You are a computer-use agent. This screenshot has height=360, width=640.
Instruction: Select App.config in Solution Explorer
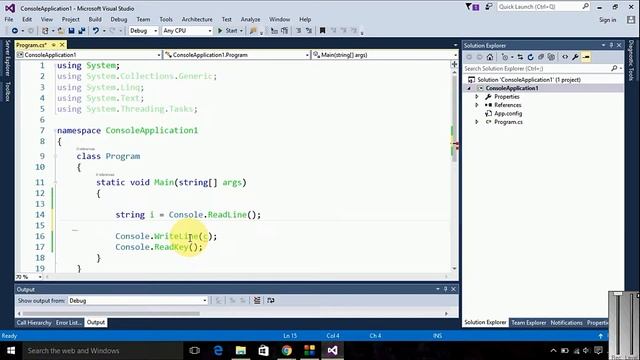tap(508, 113)
